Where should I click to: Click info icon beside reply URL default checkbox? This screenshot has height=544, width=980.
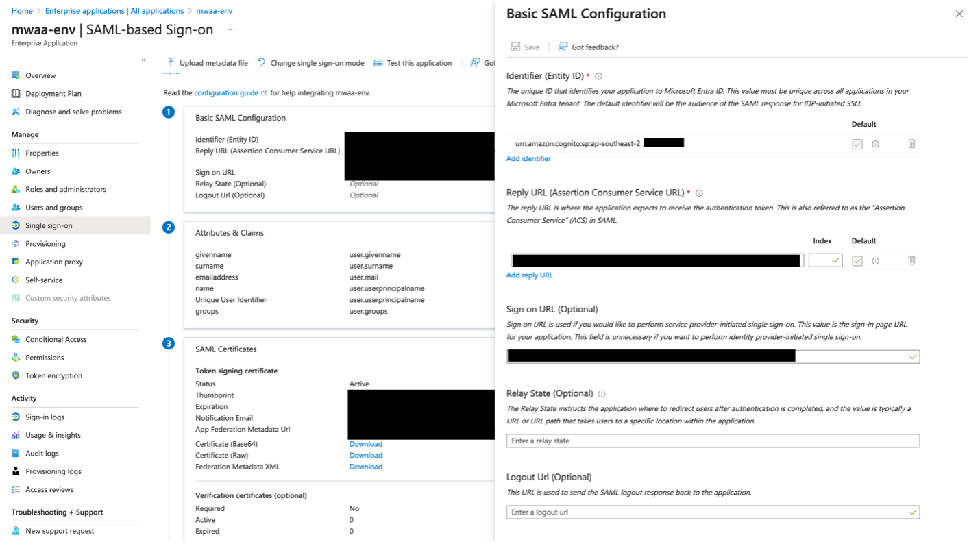tap(875, 261)
